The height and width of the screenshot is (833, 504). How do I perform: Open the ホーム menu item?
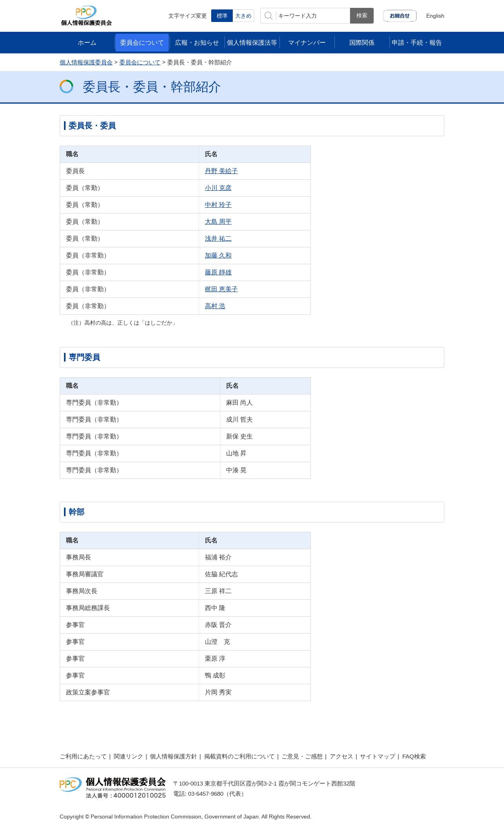(87, 42)
